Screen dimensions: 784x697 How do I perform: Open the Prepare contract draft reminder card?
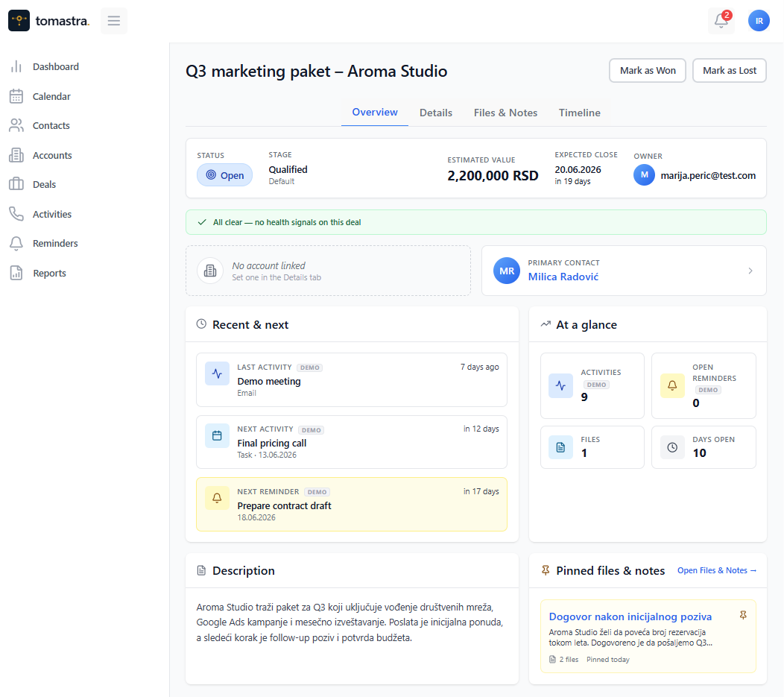coord(352,504)
